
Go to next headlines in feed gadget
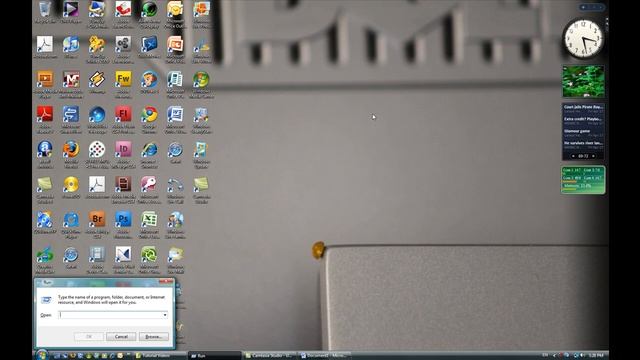click(x=593, y=156)
